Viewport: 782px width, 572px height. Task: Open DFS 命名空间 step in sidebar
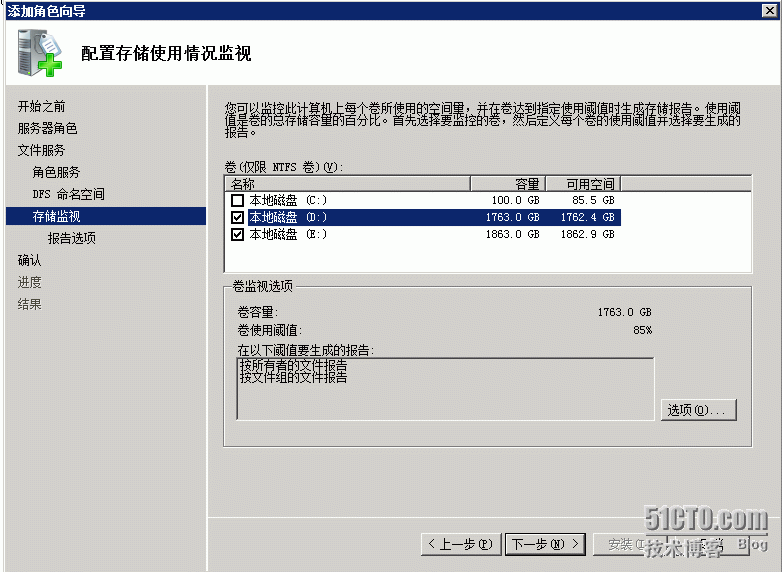pos(69,194)
